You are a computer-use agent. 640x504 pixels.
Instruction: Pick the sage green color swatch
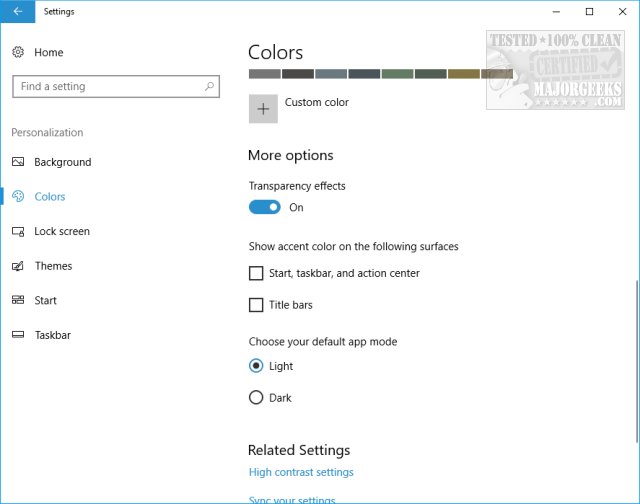(x=397, y=74)
